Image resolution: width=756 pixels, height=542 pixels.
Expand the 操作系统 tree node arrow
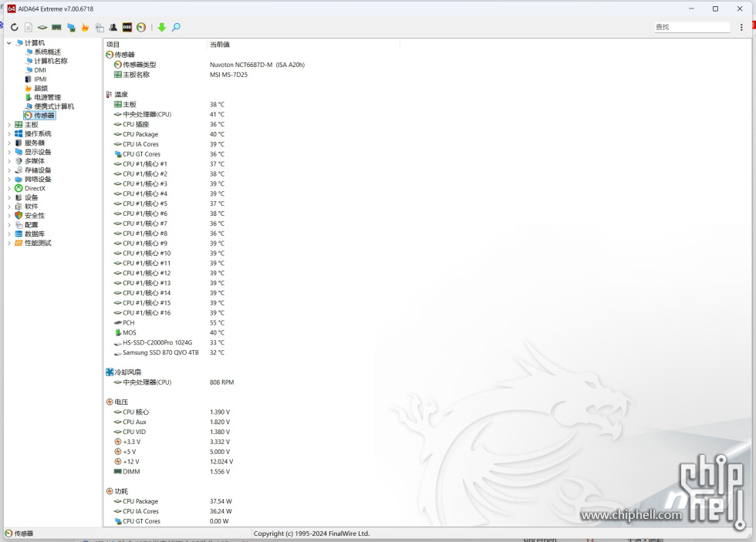tap(9, 134)
